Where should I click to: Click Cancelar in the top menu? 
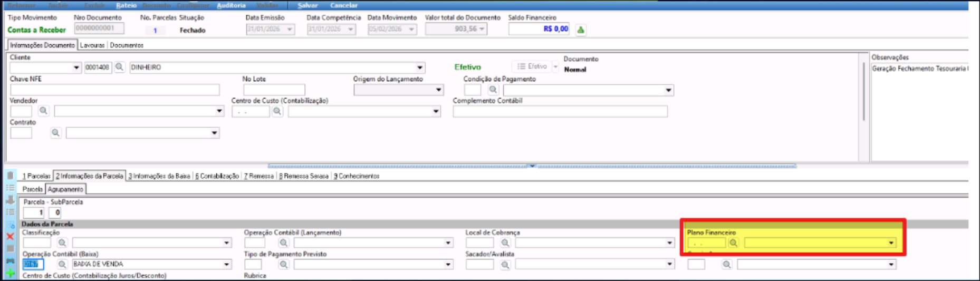coord(344,5)
